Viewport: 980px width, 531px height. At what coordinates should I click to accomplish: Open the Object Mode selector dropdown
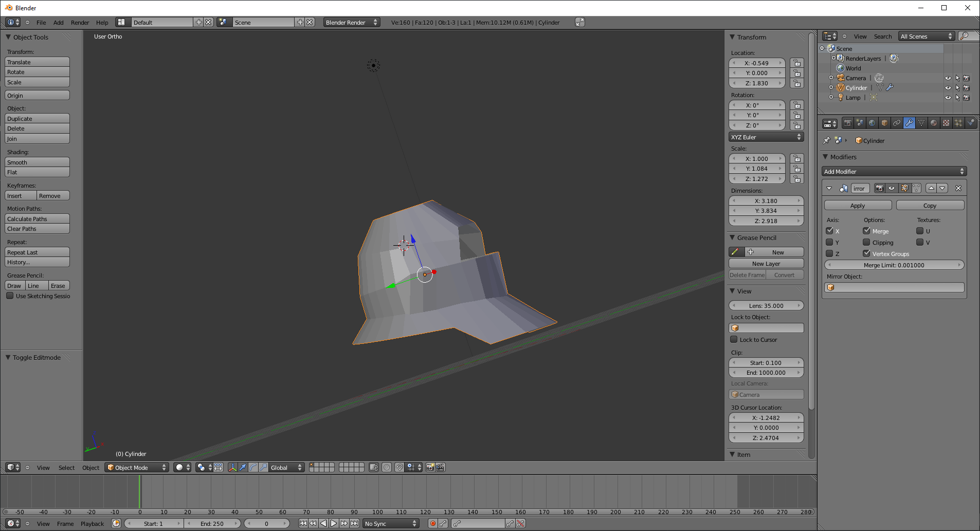click(137, 467)
